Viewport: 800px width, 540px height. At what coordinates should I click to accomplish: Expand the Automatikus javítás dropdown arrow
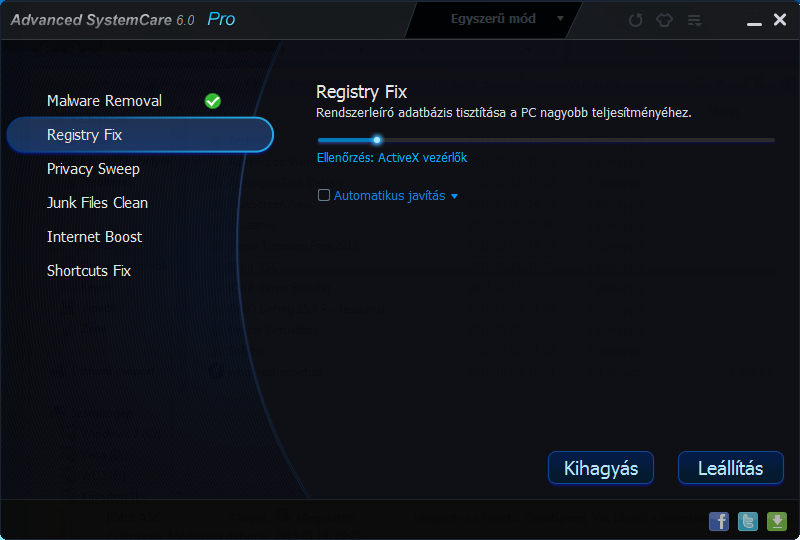[454, 196]
